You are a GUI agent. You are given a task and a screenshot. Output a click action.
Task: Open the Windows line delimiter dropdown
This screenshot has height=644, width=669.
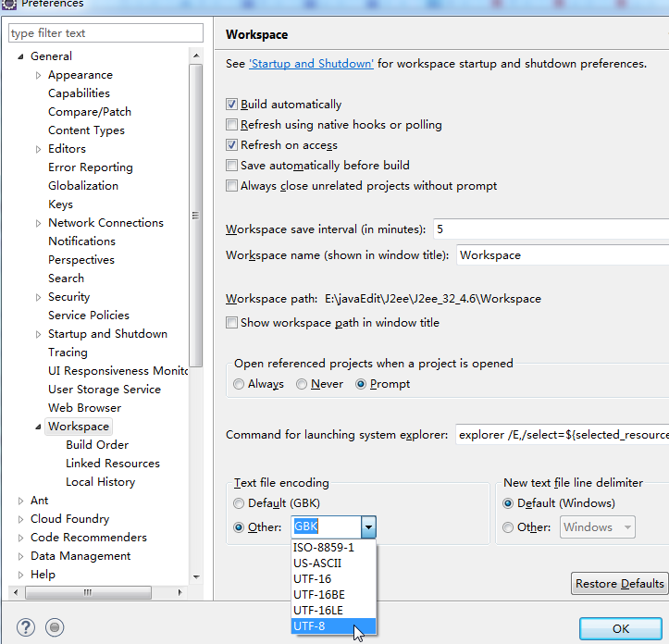[627, 527]
